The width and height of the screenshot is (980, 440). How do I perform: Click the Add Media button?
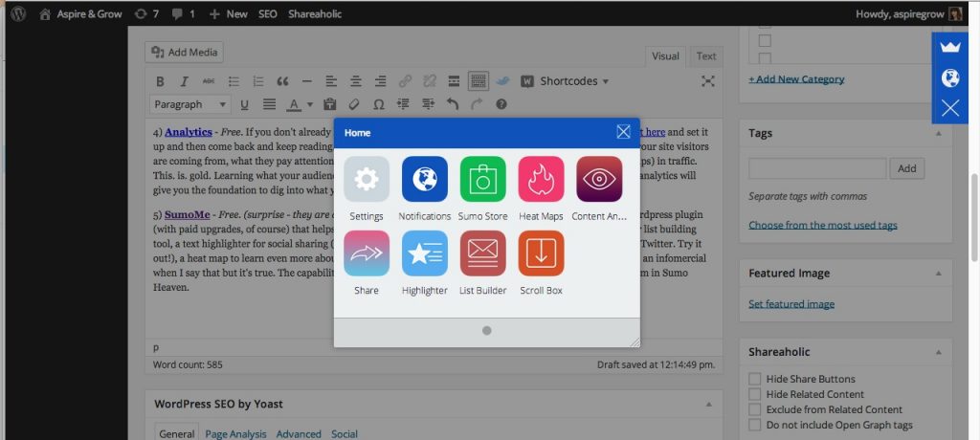click(x=185, y=53)
